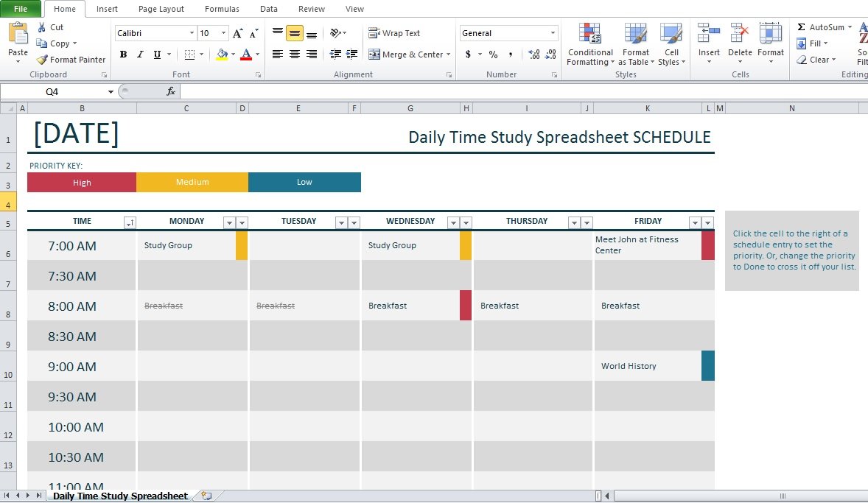868x503 pixels.
Task: Toggle Wrap Text for the cell
Action: [x=394, y=33]
